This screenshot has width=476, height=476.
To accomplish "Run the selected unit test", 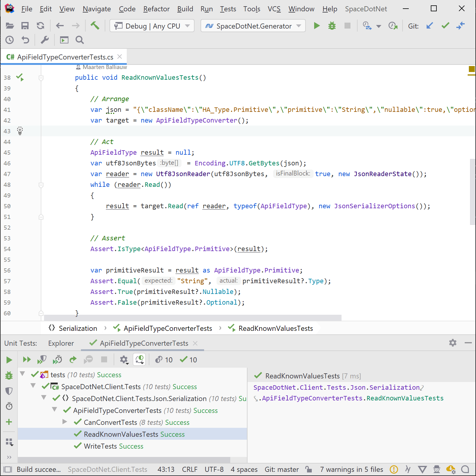I will [x=9, y=359].
